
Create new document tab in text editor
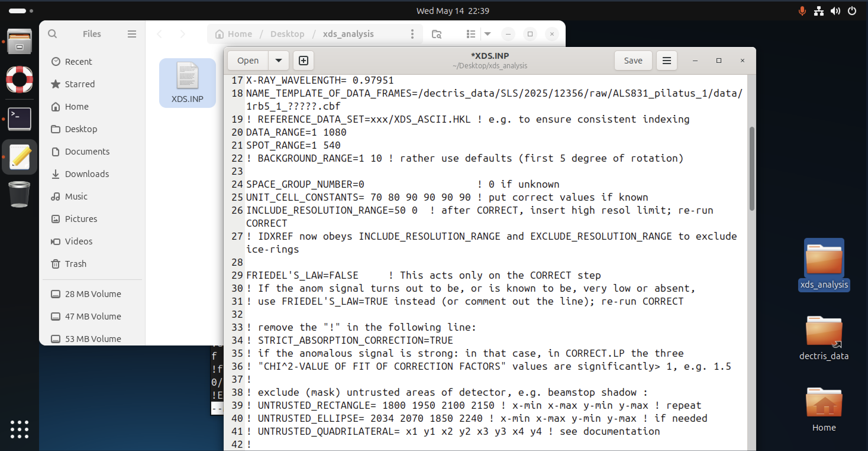(x=303, y=61)
